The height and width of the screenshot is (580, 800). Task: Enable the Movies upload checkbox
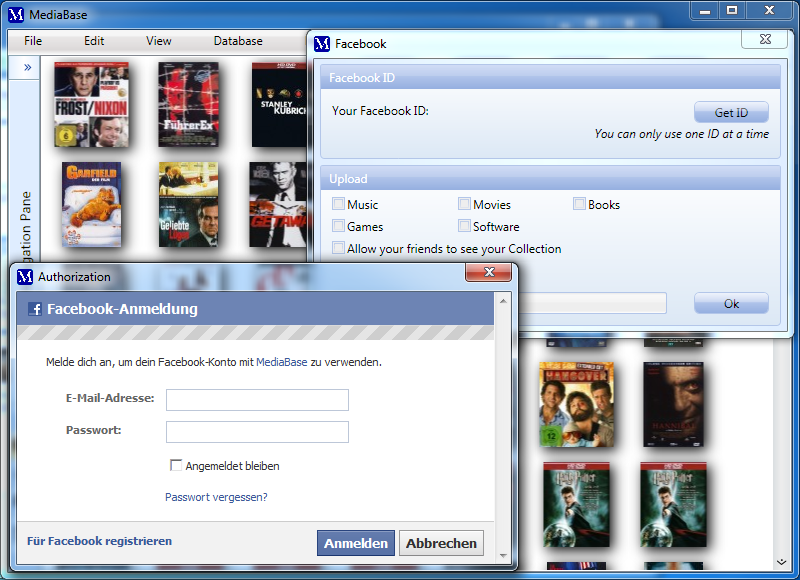[464, 204]
